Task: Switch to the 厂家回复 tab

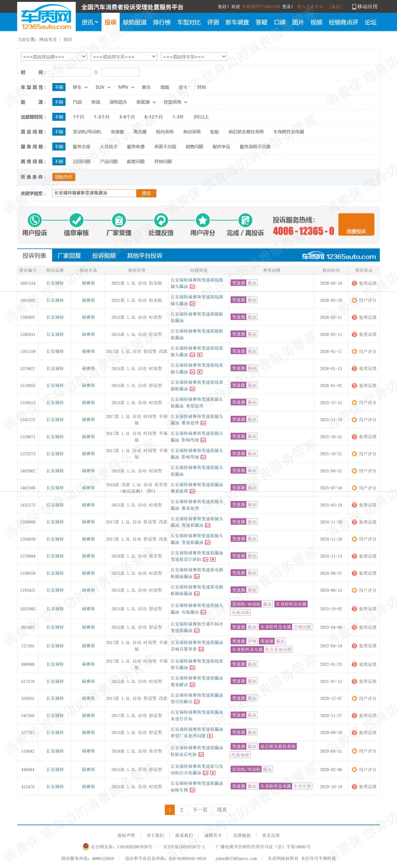Action: point(69,256)
